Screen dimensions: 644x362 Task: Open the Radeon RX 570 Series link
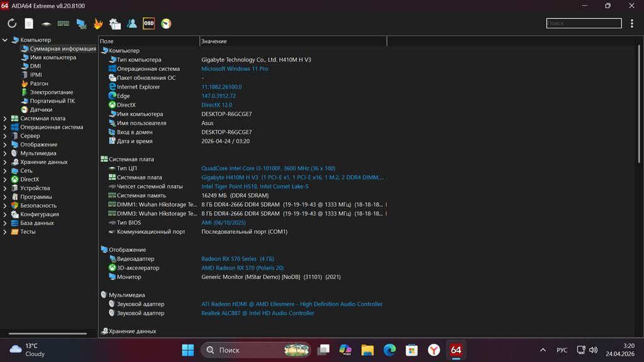(x=237, y=258)
